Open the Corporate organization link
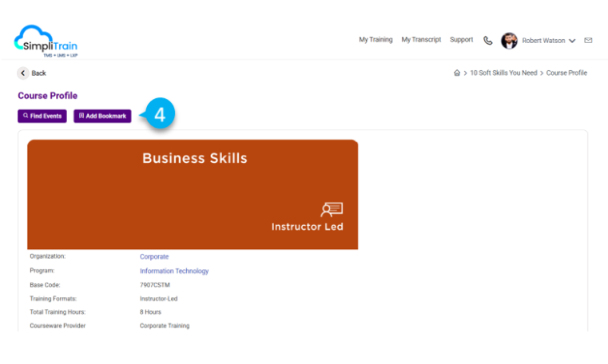 click(x=154, y=257)
